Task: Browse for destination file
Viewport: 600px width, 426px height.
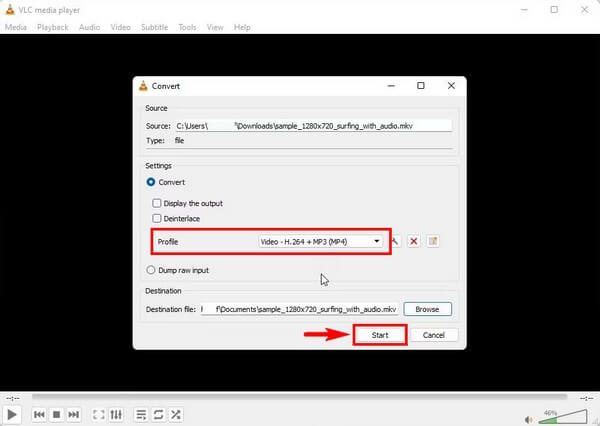Action: [427, 309]
